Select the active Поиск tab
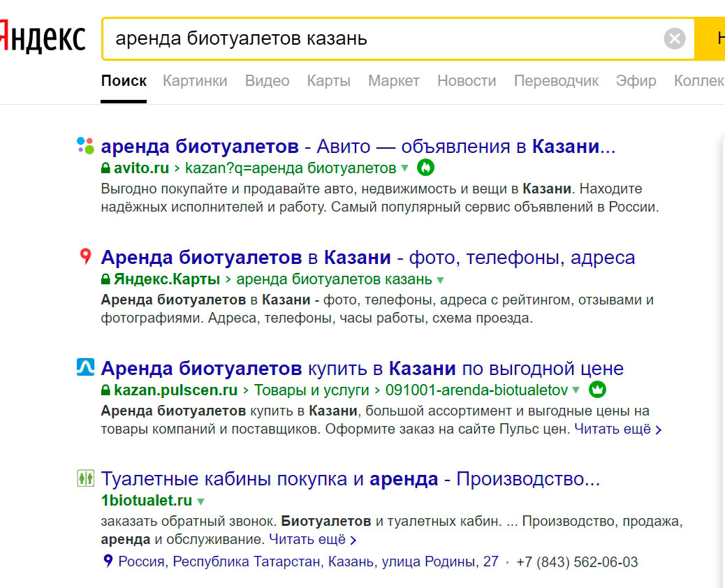Image resolution: width=725 pixels, height=588 pixels. 124,81
